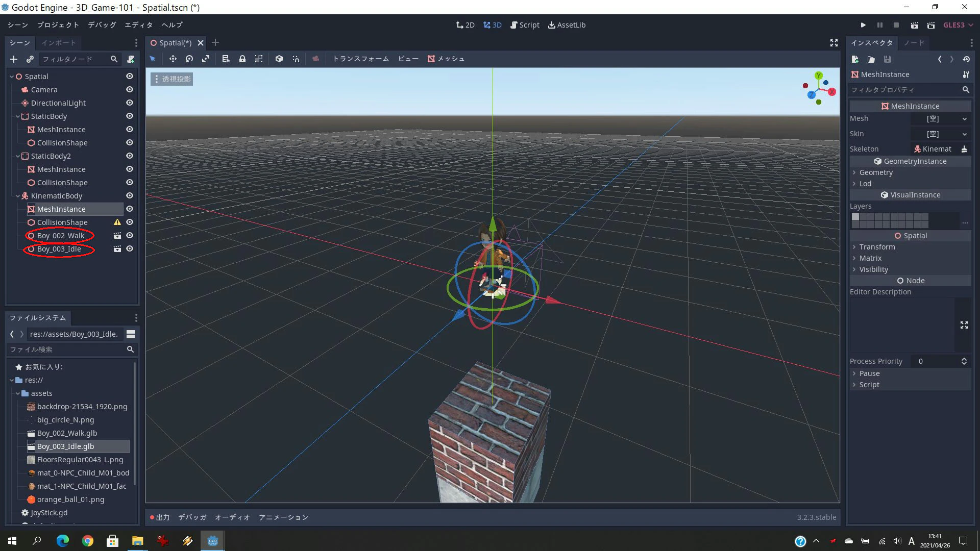
Task: Activate the Select mode arrow tool
Action: click(153, 59)
